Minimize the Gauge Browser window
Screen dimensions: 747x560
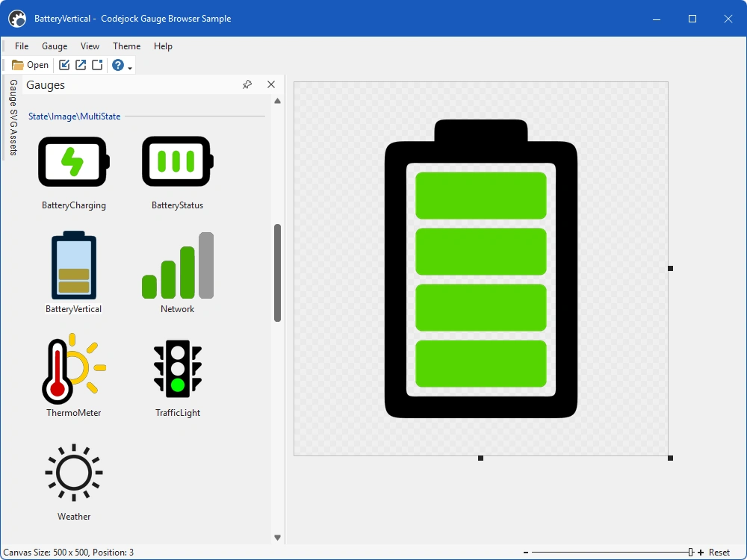[x=657, y=19]
